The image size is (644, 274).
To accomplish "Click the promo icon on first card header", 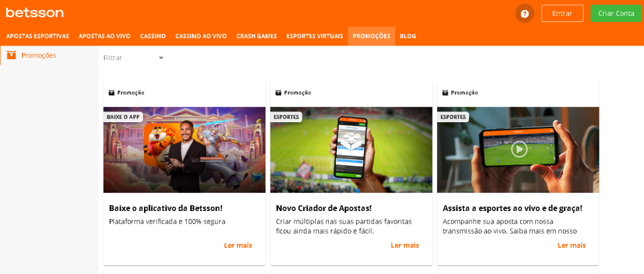I will pyautogui.click(x=111, y=93).
